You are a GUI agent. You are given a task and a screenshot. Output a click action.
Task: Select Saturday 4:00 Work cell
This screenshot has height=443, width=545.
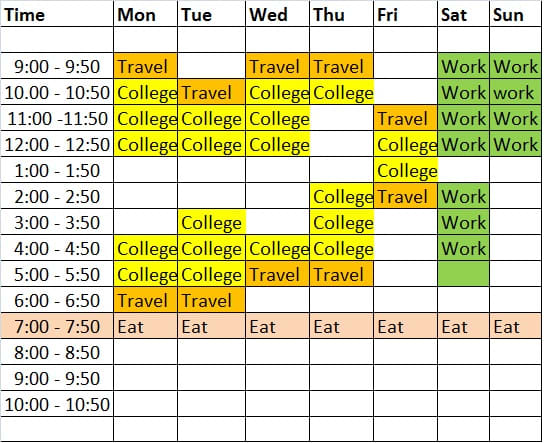tap(463, 248)
